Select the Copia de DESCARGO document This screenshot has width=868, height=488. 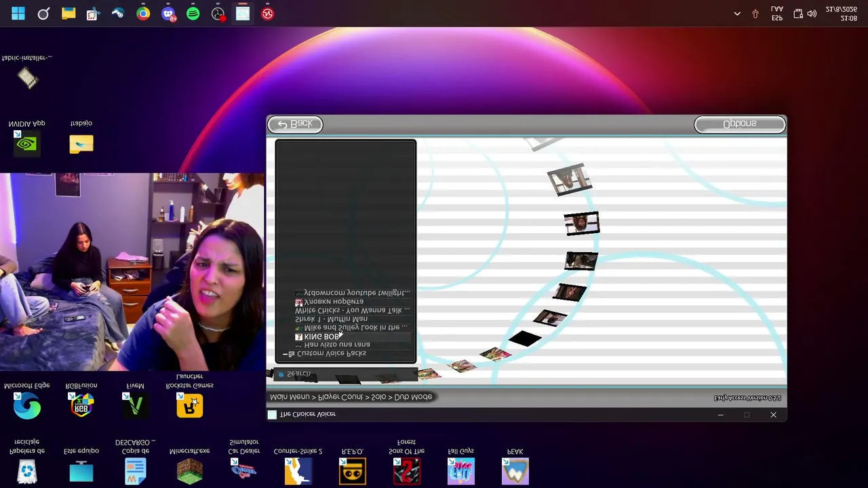coord(136,462)
